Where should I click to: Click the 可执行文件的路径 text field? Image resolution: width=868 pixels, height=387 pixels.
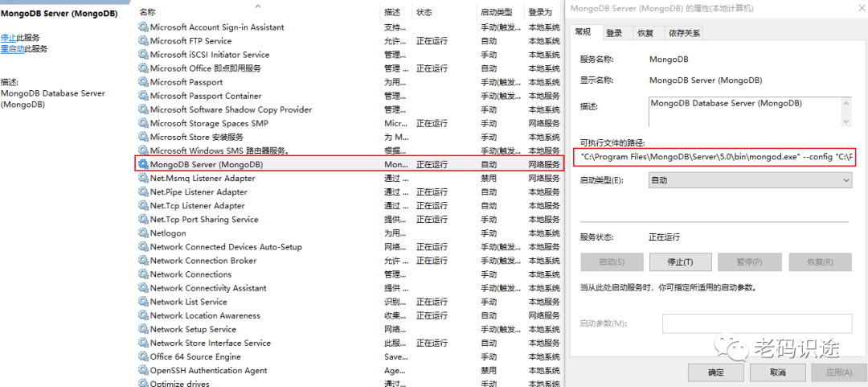click(x=715, y=158)
